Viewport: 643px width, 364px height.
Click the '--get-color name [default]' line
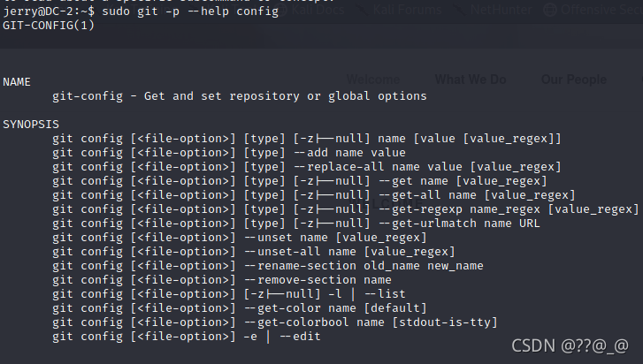click(x=240, y=308)
